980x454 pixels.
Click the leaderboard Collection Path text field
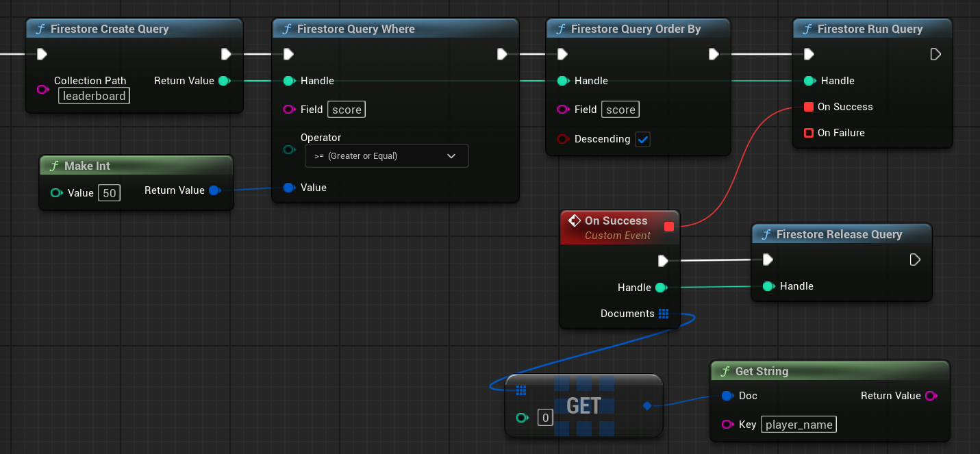(x=94, y=96)
